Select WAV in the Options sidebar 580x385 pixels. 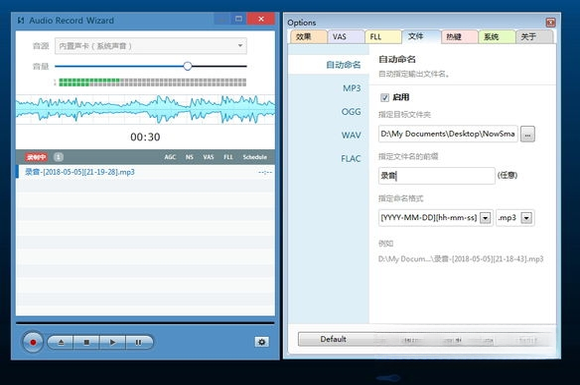coord(351,135)
